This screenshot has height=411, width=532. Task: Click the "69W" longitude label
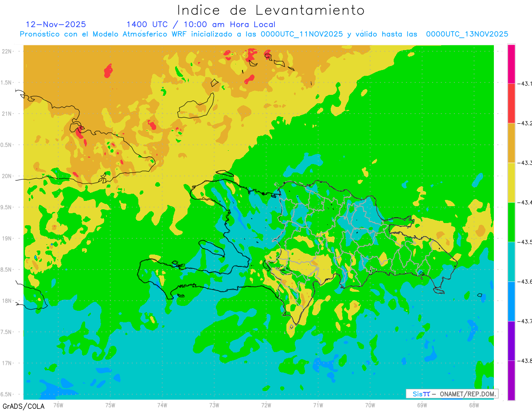(422, 405)
